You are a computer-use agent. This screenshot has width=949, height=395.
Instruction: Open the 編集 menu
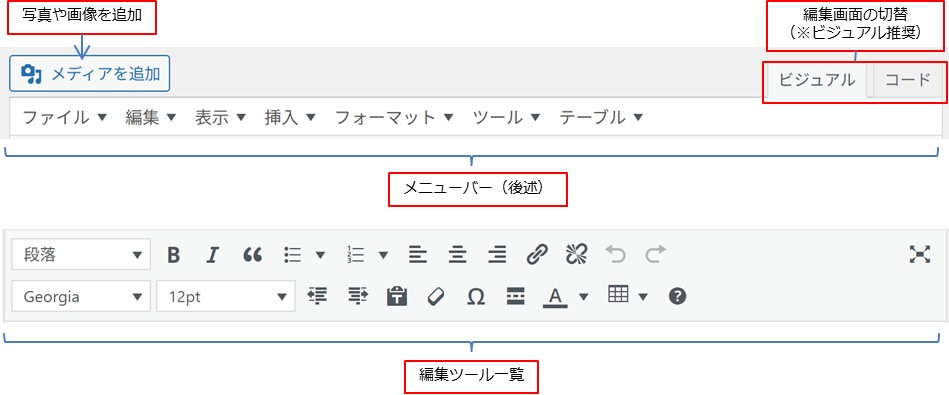(x=151, y=117)
